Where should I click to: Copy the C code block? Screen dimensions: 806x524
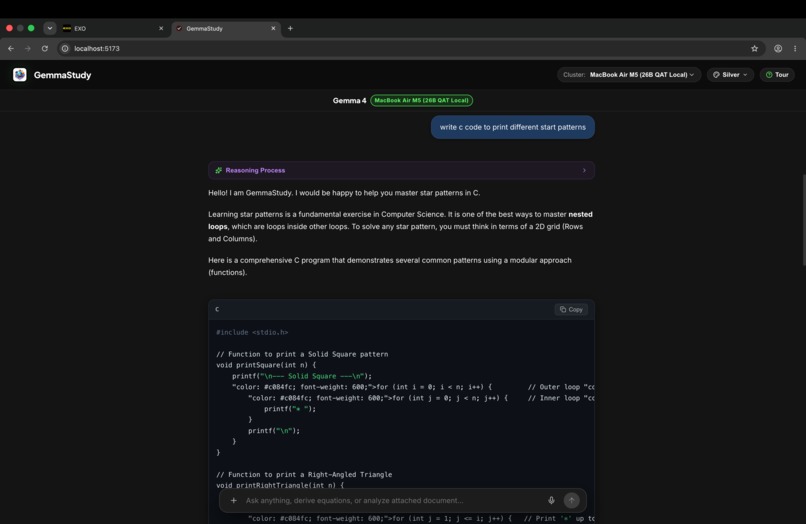[571, 309]
